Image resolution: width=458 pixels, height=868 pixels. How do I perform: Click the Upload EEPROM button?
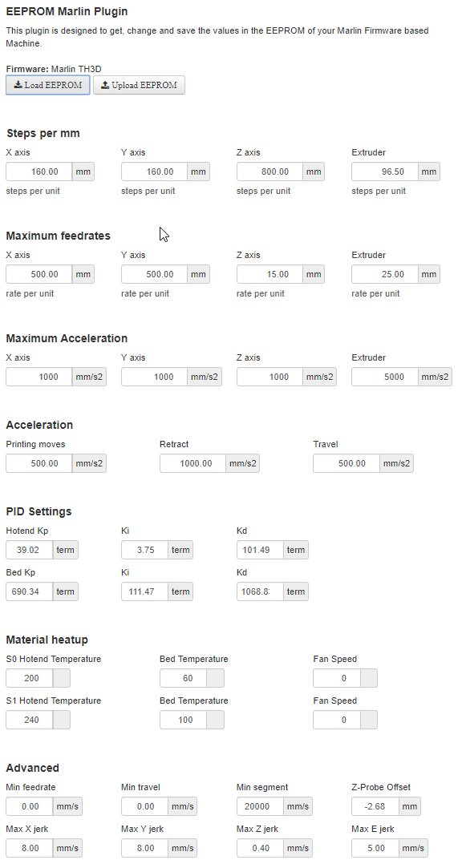pos(139,85)
